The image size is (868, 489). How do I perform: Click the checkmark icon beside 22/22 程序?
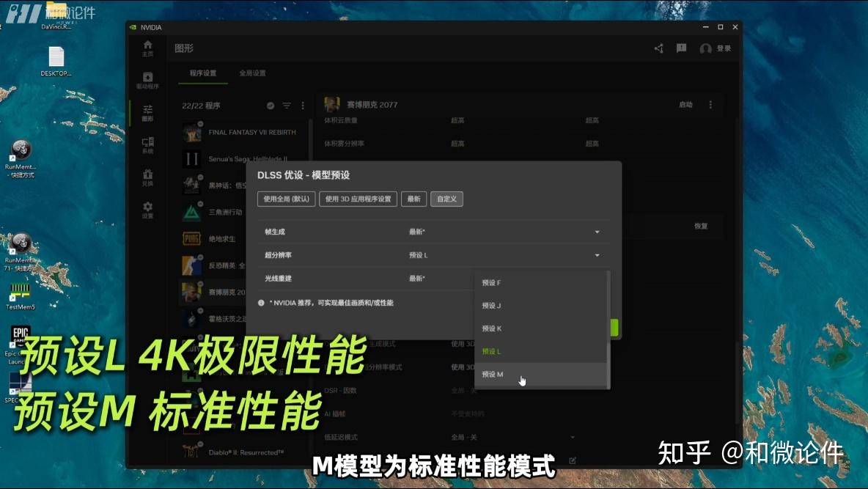270,106
